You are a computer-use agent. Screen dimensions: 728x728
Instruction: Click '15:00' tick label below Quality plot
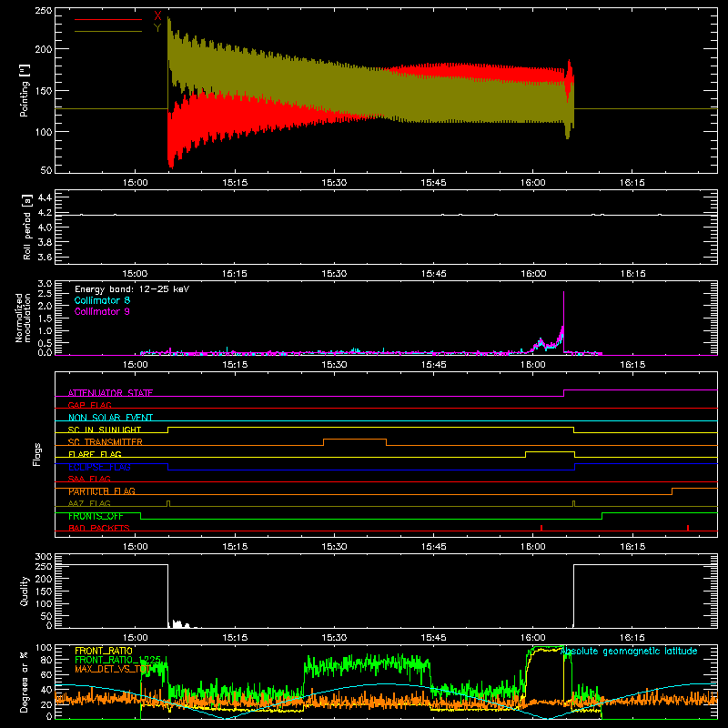[x=135, y=638]
